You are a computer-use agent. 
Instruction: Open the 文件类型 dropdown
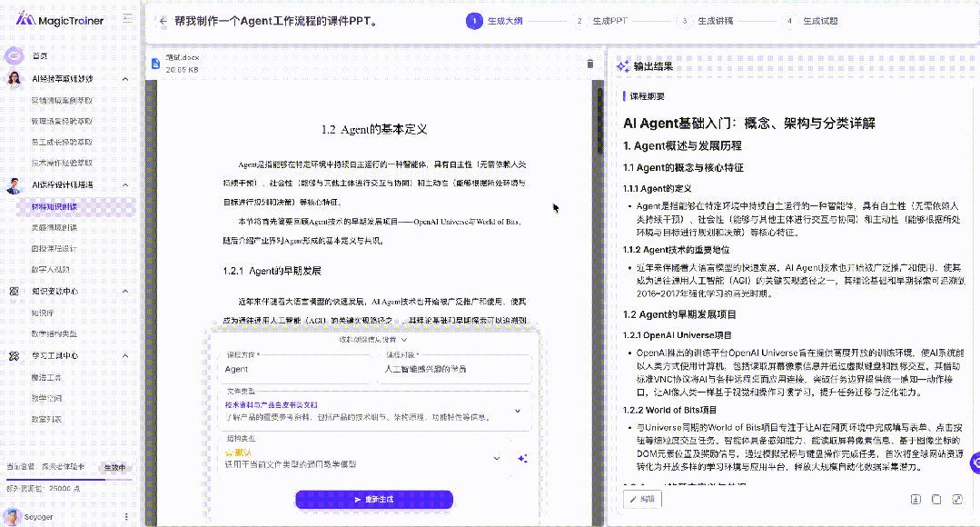pyautogui.click(x=518, y=411)
